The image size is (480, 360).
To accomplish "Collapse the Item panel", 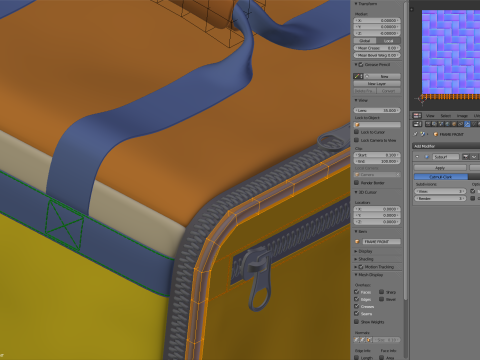I will pyautogui.click(x=356, y=231).
